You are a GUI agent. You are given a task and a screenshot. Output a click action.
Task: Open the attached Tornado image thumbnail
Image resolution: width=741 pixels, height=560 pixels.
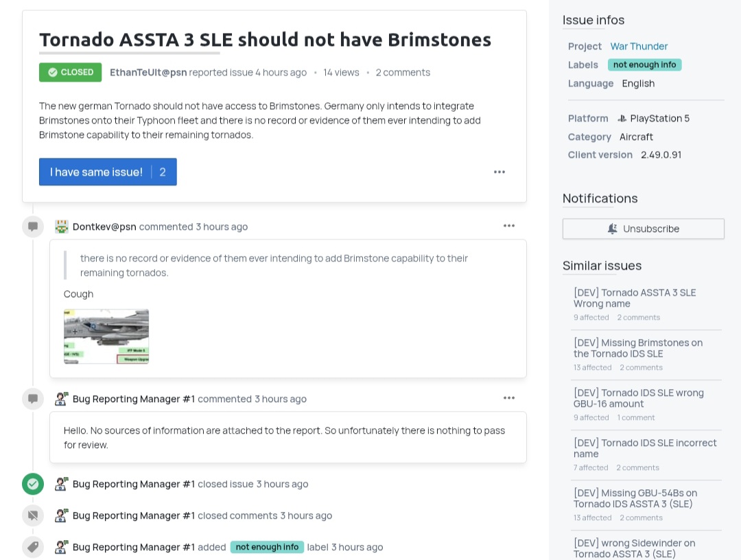(x=106, y=336)
